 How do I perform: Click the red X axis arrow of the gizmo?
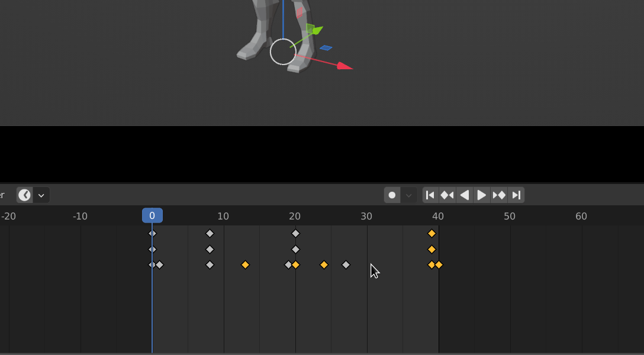pos(344,66)
